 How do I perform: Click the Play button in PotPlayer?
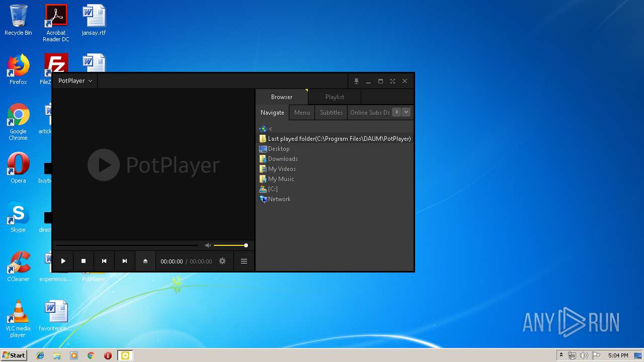tap(63, 261)
